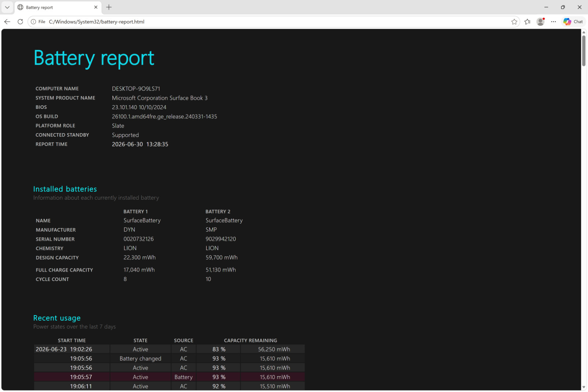Click the browser back arrow
The image size is (588, 392).
[x=7, y=22]
